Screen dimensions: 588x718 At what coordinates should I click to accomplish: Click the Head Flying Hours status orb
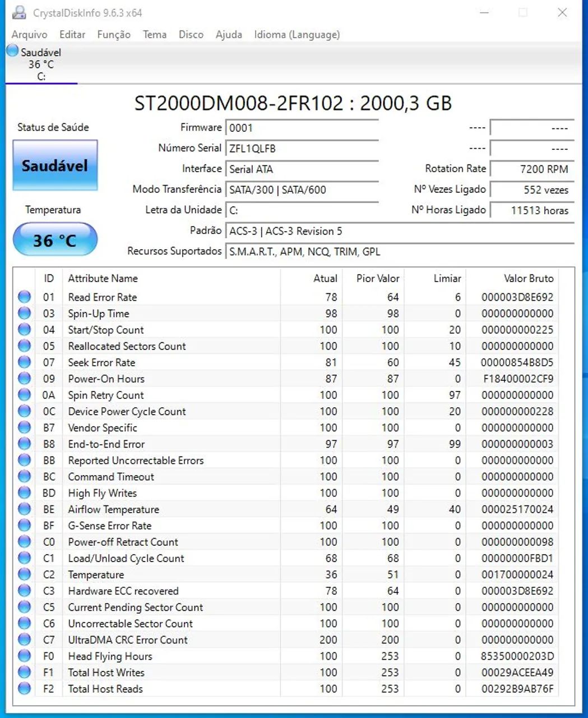click(x=25, y=655)
